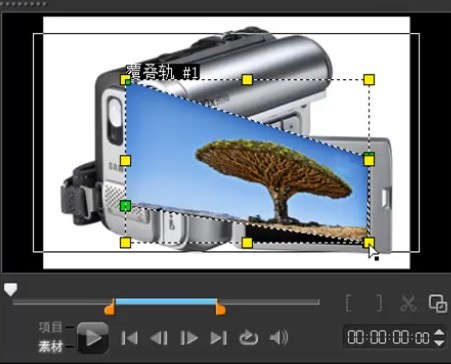
Task: Switch to 项目 (Project) playback mode
Action: click(x=51, y=327)
